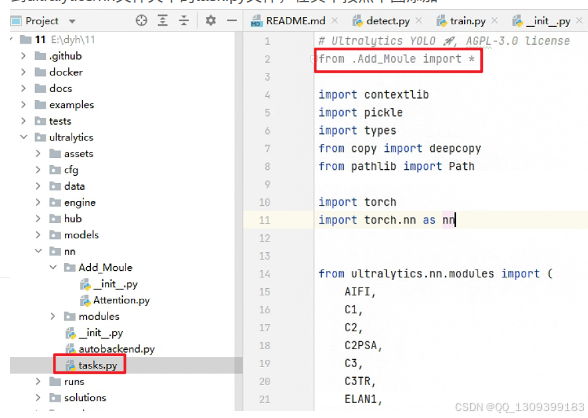This screenshot has width=588, height=418.
Task: Expand the docs folder
Action: (x=23, y=88)
